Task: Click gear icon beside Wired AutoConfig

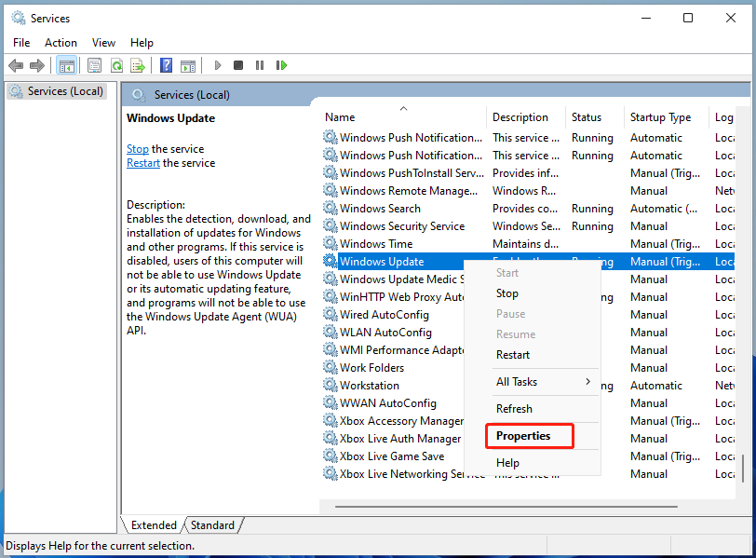Action: (331, 314)
